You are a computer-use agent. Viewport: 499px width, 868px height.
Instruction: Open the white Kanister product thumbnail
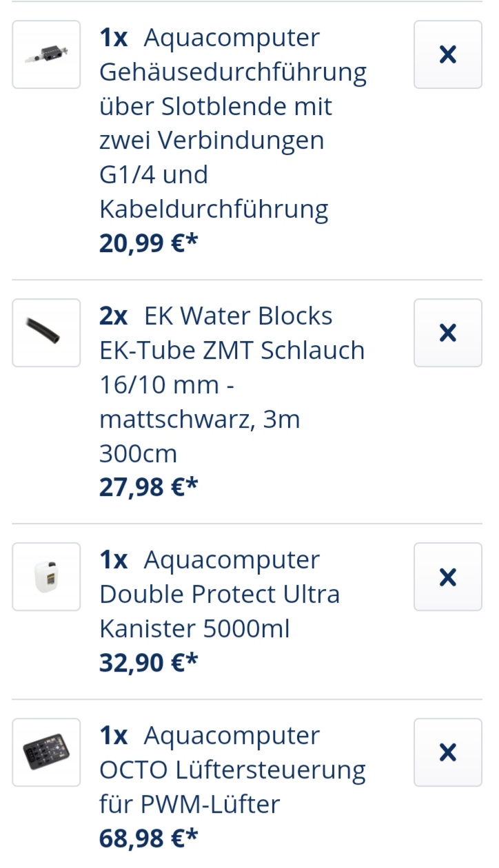click(46, 577)
